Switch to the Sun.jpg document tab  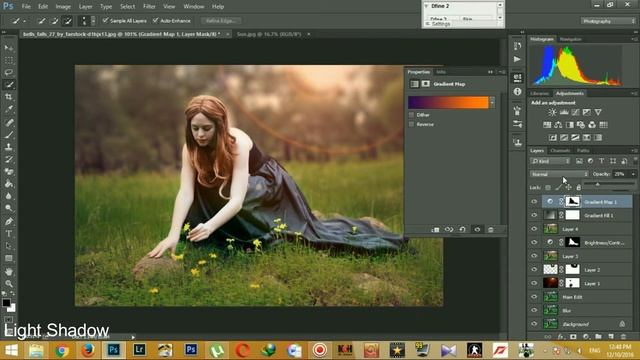coord(269,34)
